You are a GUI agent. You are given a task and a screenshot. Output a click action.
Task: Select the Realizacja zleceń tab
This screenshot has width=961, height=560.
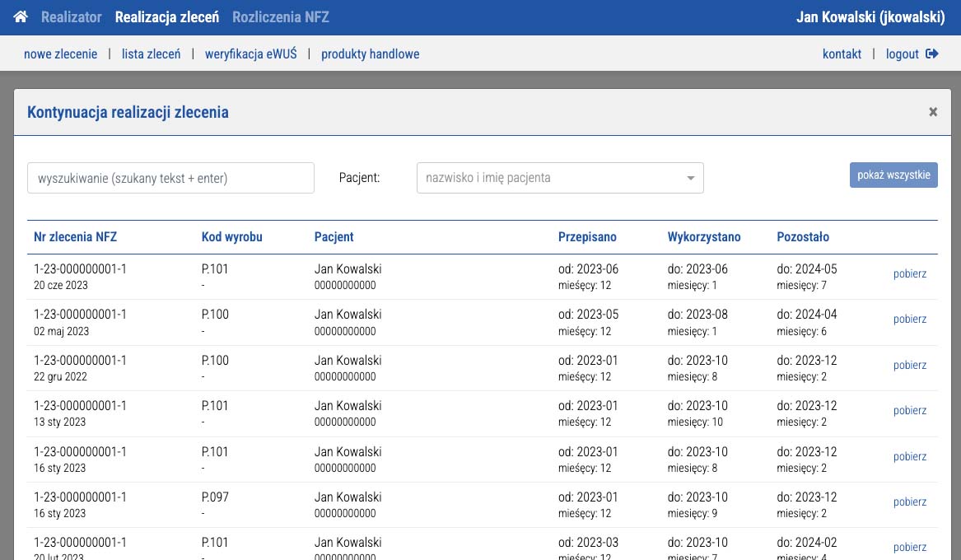pyautogui.click(x=167, y=17)
